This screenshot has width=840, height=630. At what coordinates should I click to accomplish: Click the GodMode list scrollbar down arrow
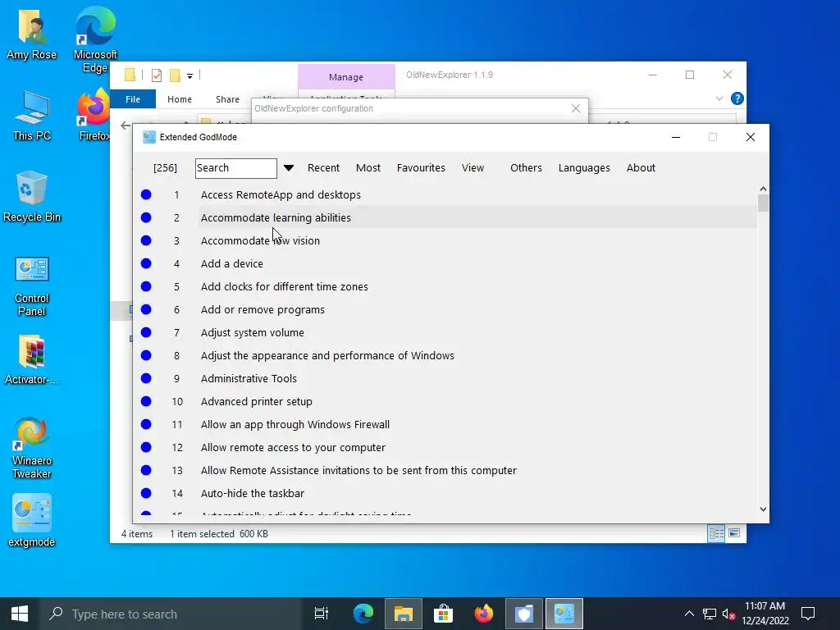[763, 509]
